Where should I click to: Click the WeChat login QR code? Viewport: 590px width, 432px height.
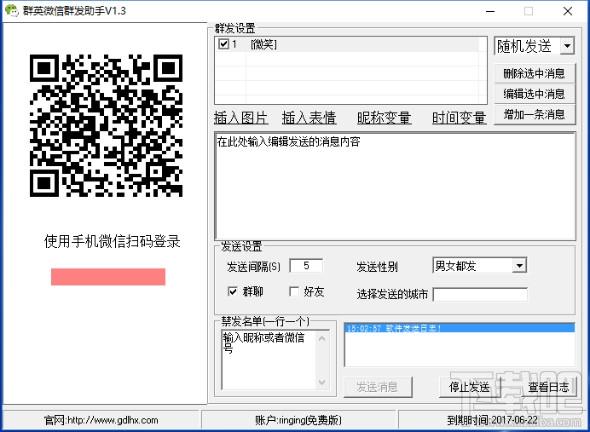click(x=106, y=125)
